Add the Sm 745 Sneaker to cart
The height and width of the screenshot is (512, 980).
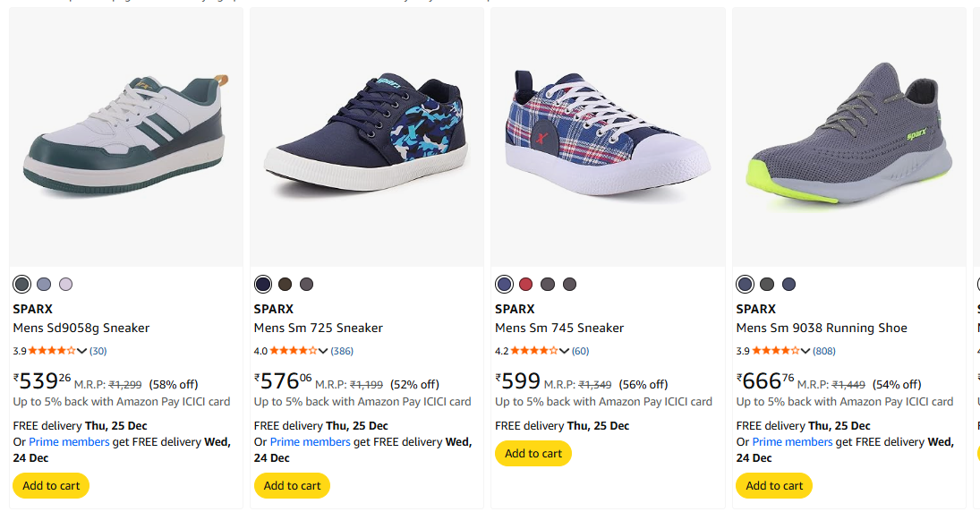click(533, 454)
